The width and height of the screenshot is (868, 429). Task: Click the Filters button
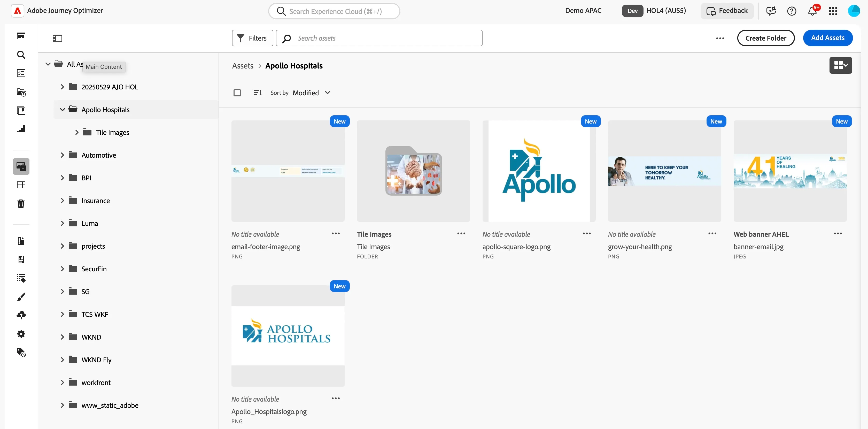[252, 38]
